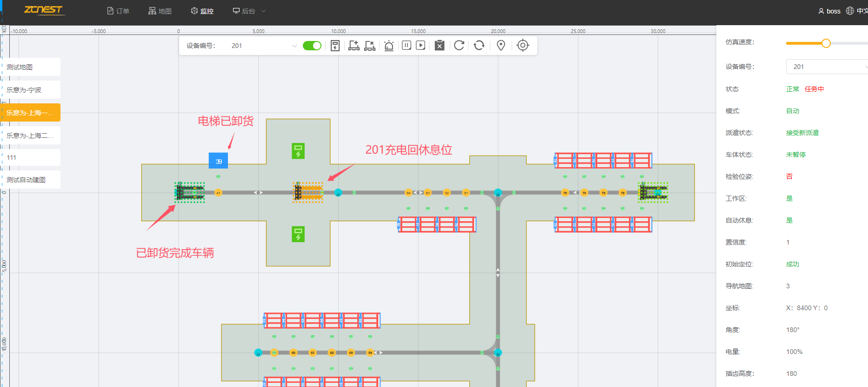Click the location pin icon
The height and width of the screenshot is (387, 868).
pyautogui.click(x=501, y=45)
